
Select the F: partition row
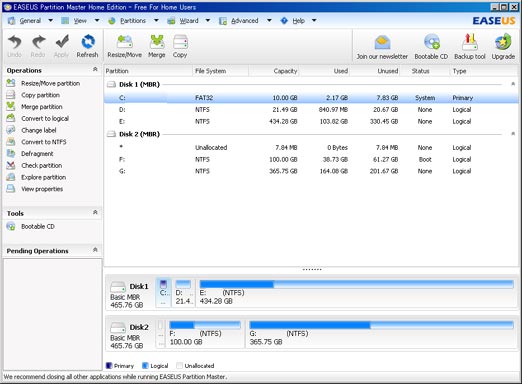[311, 159]
